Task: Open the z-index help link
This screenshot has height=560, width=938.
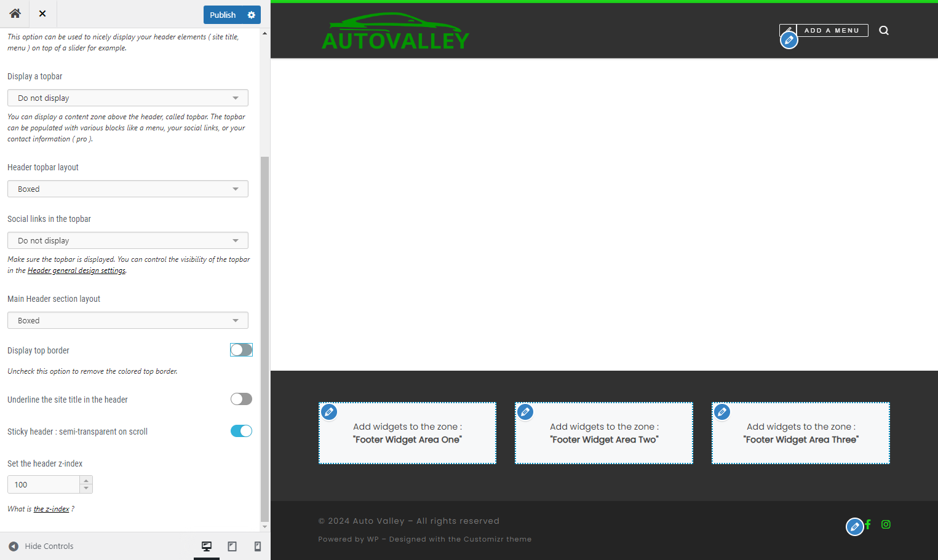Action: [x=51, y=509]
